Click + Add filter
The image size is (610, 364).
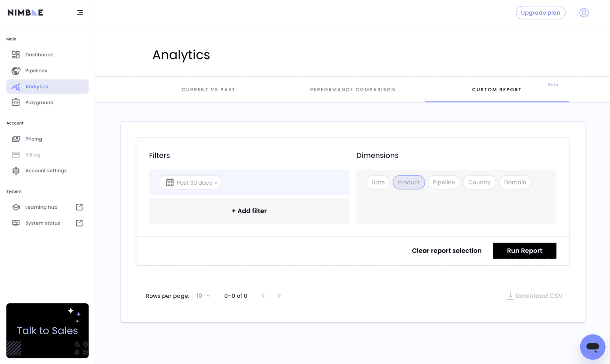click(249, 211)
